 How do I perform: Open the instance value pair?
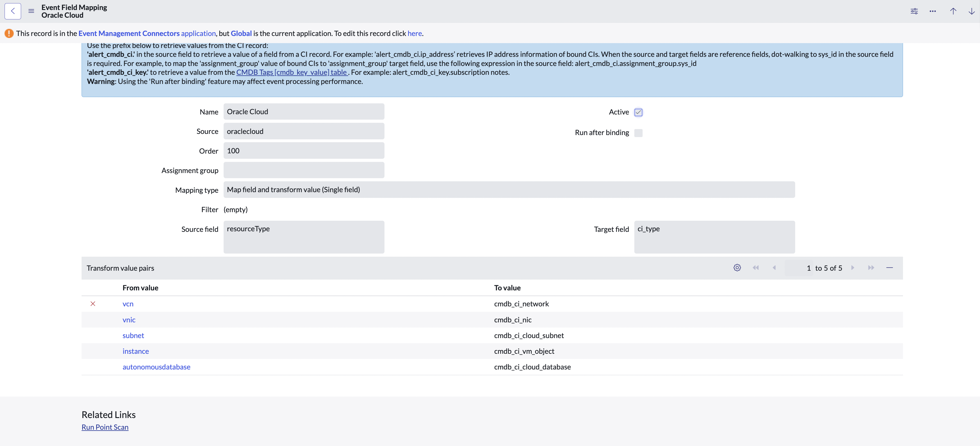135,351
